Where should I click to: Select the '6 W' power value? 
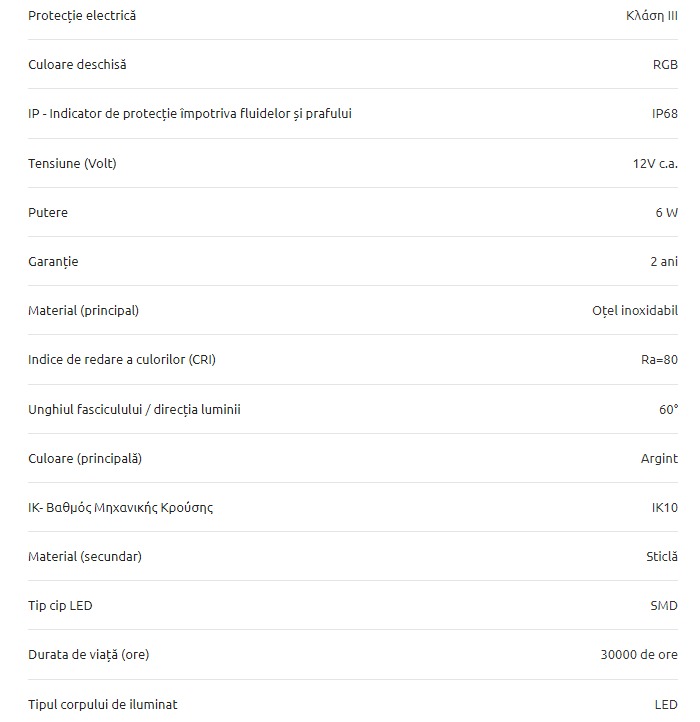point(666,213)
